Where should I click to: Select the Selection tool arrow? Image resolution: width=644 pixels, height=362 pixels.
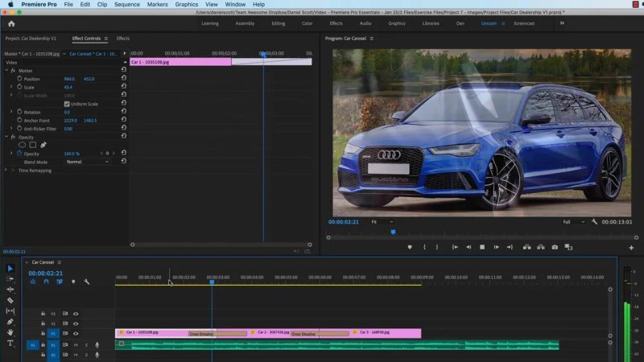pyautogui.click(x=10, y=269)
